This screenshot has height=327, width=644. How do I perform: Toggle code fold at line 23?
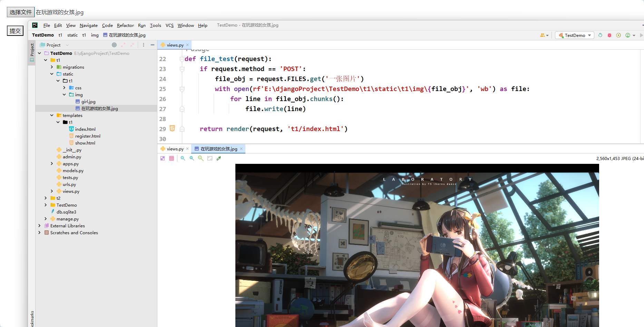tap(182, 69)
